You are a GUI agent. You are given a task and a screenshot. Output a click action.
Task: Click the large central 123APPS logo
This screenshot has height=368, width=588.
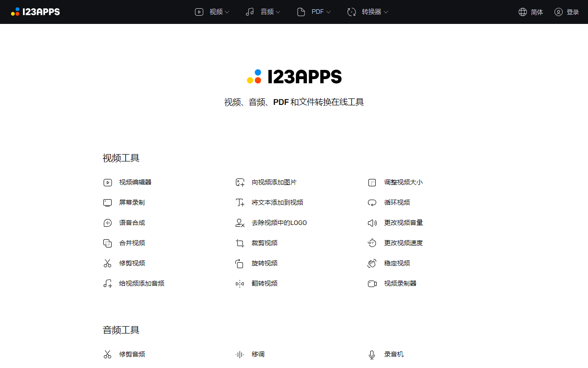(x=294, y=77)
